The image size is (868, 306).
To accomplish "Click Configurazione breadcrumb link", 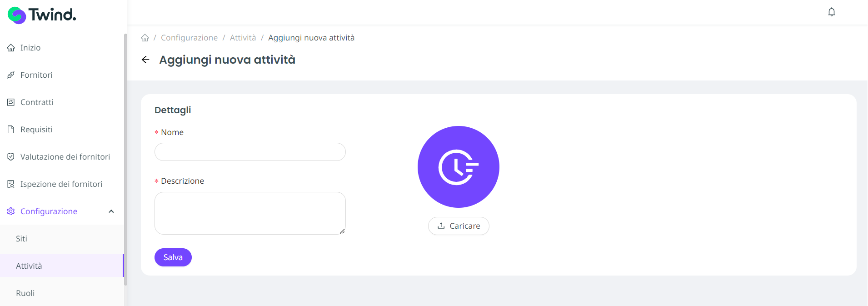I will coord(189,38).
